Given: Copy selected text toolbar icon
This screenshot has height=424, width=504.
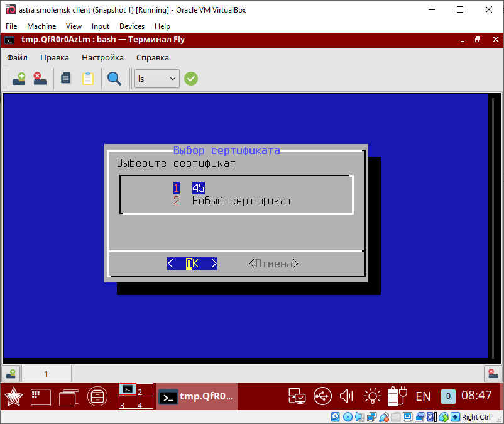Looking at the screenshot, I should pyautogui.click(x=66, y=79).
